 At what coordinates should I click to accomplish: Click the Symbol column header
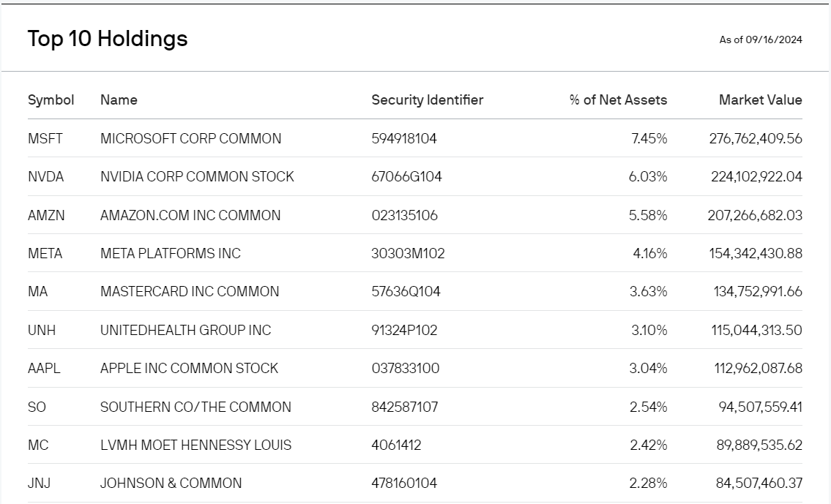pos(51,100)
